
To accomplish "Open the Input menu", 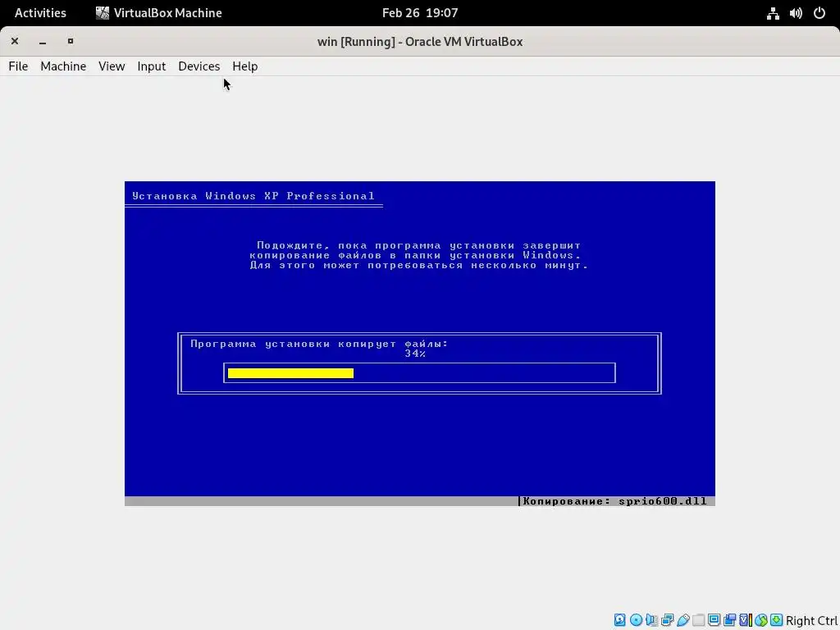I will pyautogui.click(x=152, y=66).
